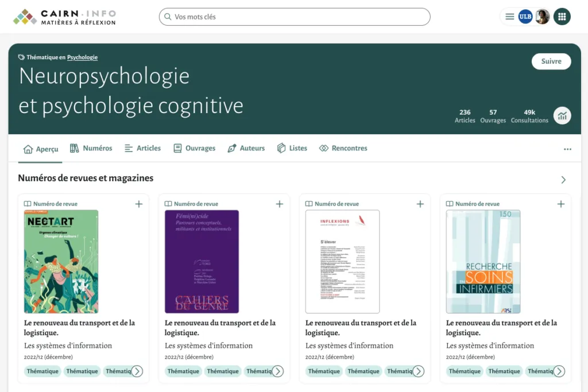Open the Psychologie thematic link

[x=82, y=57]
